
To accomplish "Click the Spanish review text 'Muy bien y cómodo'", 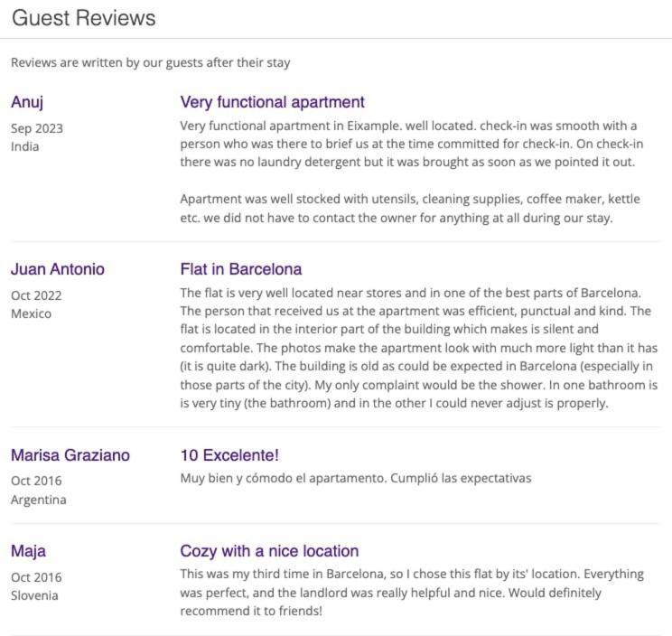I will (x=356, y=478).
